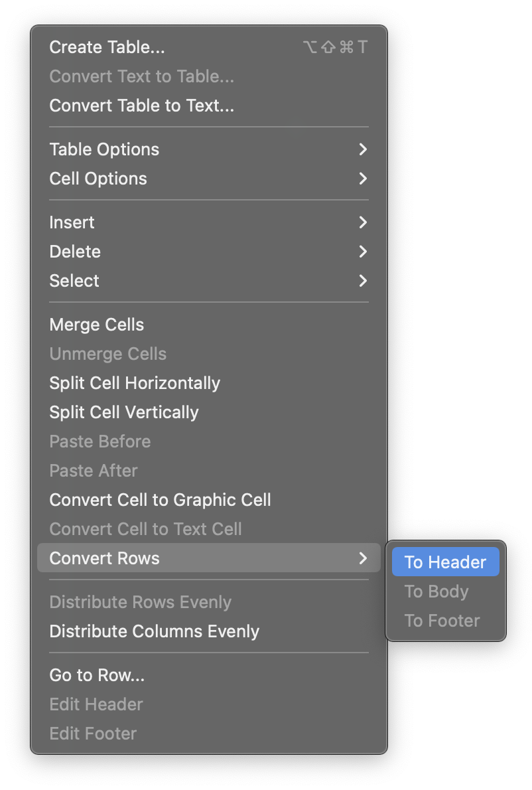Open the Create Table dialog

(x=107, y=47)
